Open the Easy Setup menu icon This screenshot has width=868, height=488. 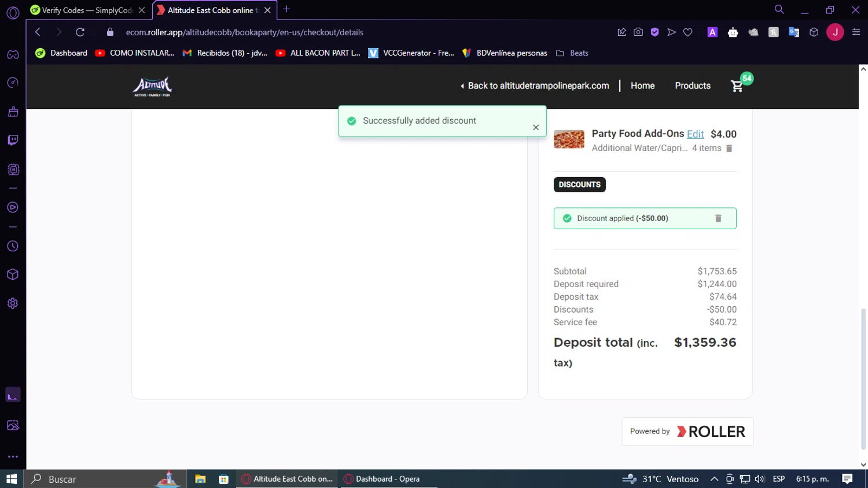point(856,32)
